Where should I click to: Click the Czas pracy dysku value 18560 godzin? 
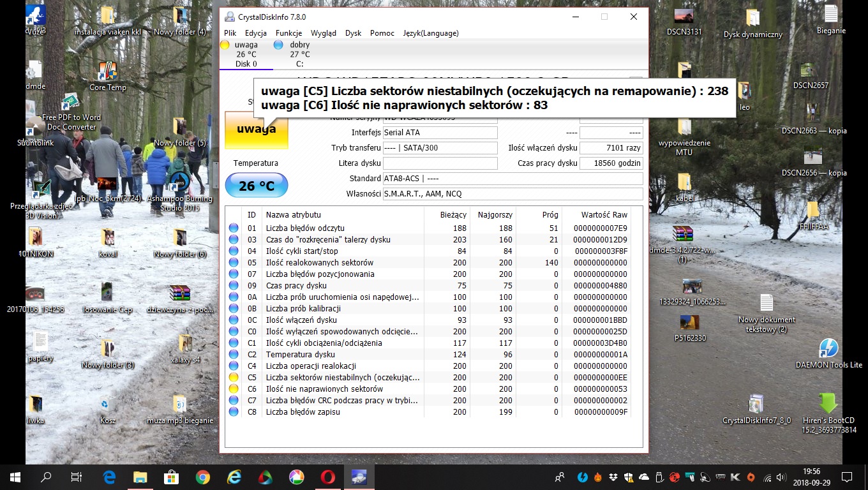click(x=611, y=163)
